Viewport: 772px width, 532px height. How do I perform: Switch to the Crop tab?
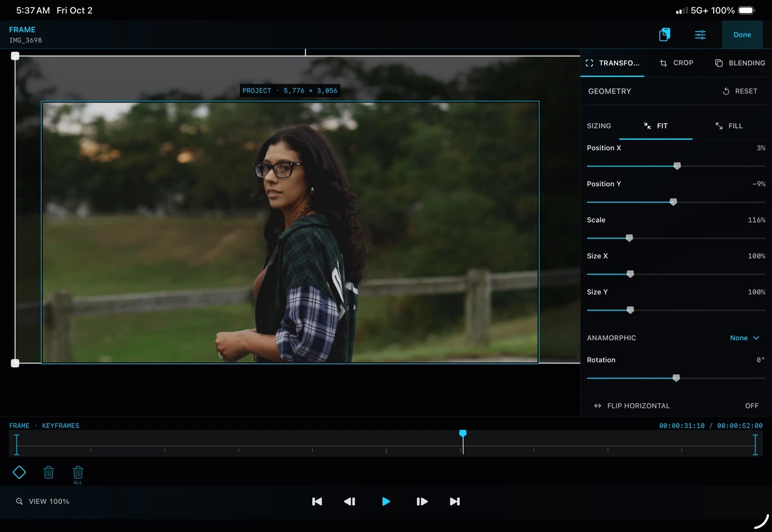pos(677,63)
